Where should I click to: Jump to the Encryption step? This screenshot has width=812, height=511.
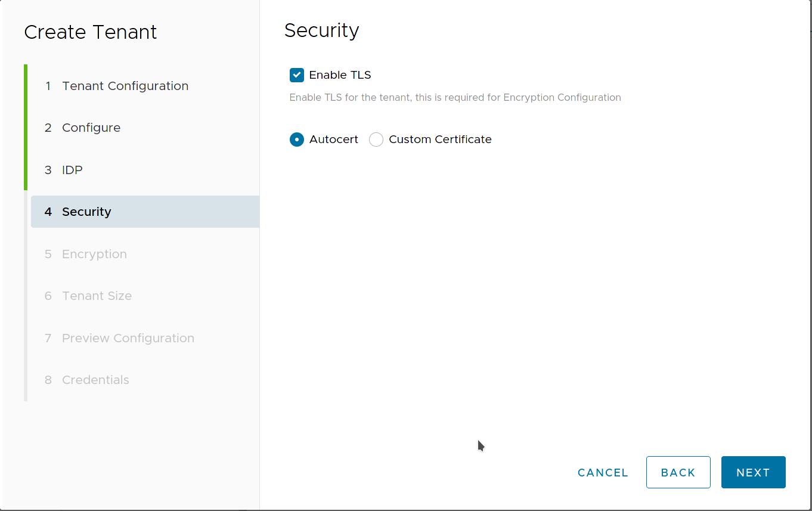click(94, 254)
